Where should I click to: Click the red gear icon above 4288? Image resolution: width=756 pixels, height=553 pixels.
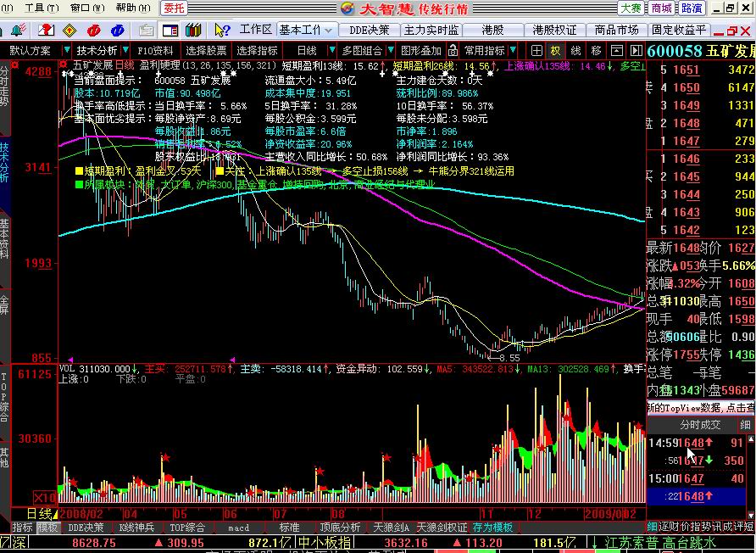(15, 64)
